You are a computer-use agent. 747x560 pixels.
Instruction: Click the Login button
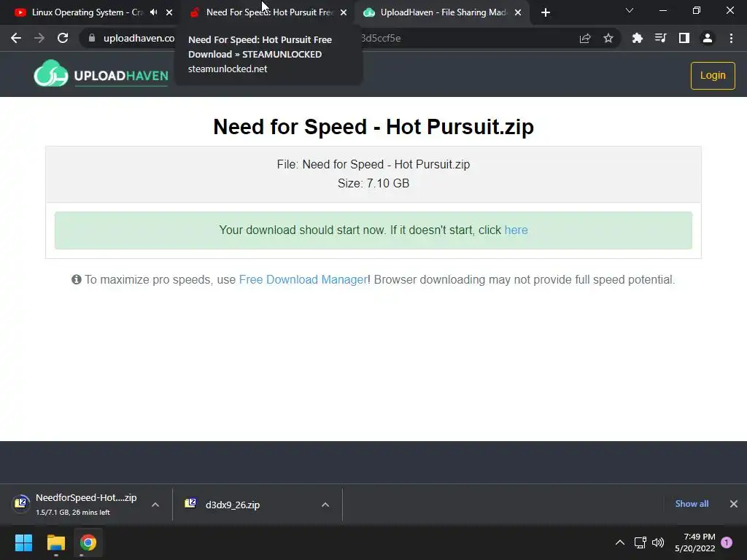coord(713,76)
